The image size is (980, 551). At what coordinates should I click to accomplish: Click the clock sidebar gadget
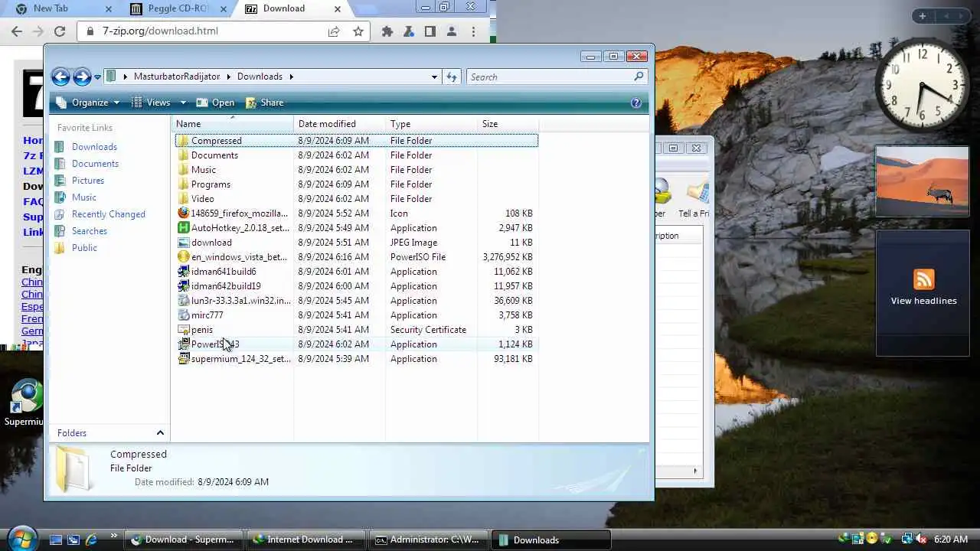coord(922,85)
